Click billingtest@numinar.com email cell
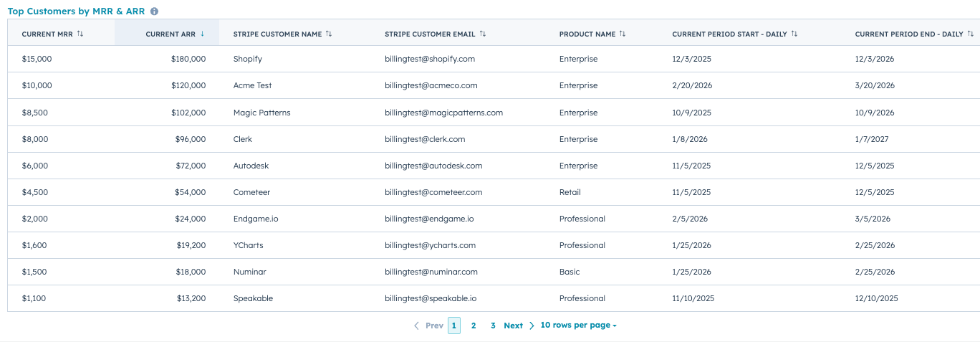 431,272
